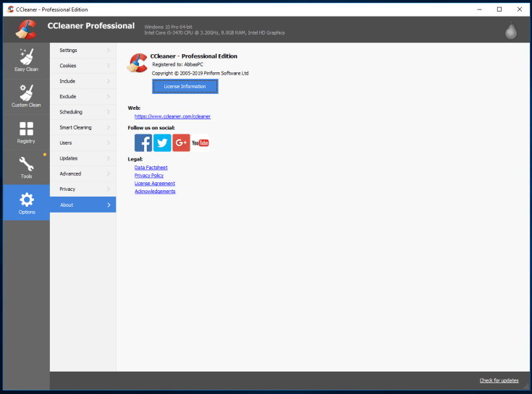Open the Privacy Policy link
Screen dimensions: 532x394
(149, 176)
